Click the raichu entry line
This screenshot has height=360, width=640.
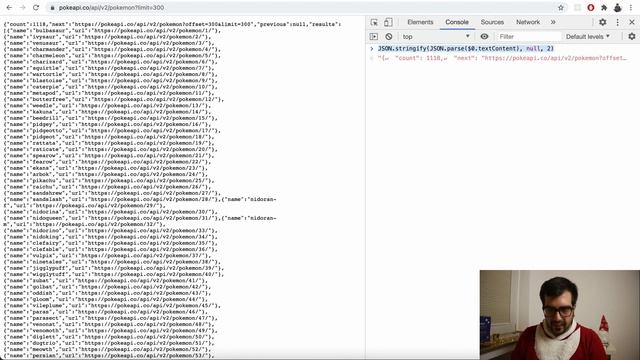pyautogui.click(x=107, y=187)
